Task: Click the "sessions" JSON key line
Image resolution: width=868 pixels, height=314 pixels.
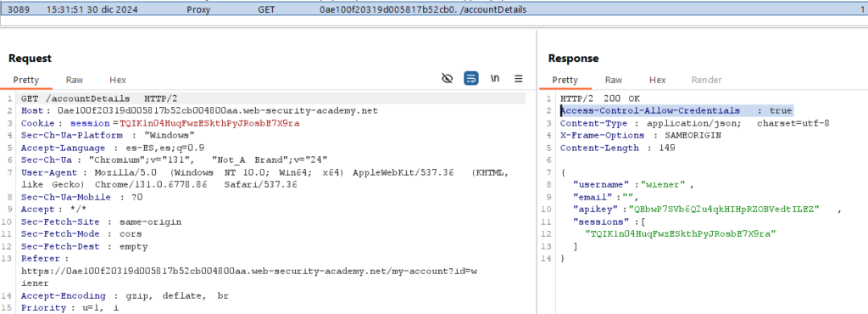Action: click(x=609, y=221)
